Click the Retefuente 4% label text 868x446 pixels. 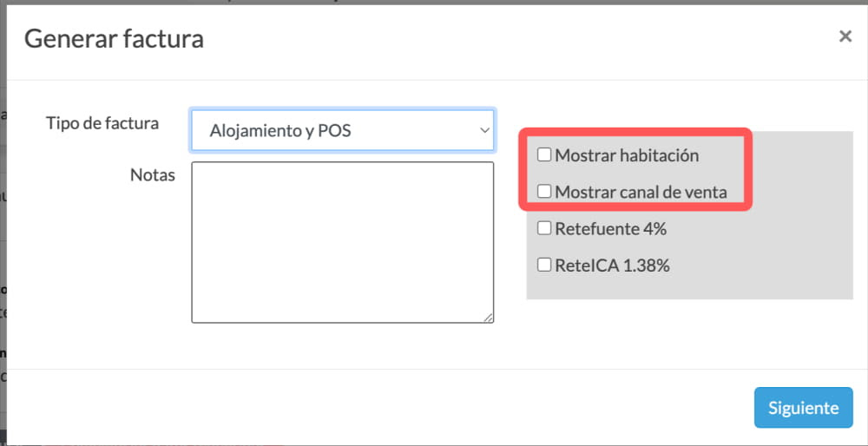[610, 228]
